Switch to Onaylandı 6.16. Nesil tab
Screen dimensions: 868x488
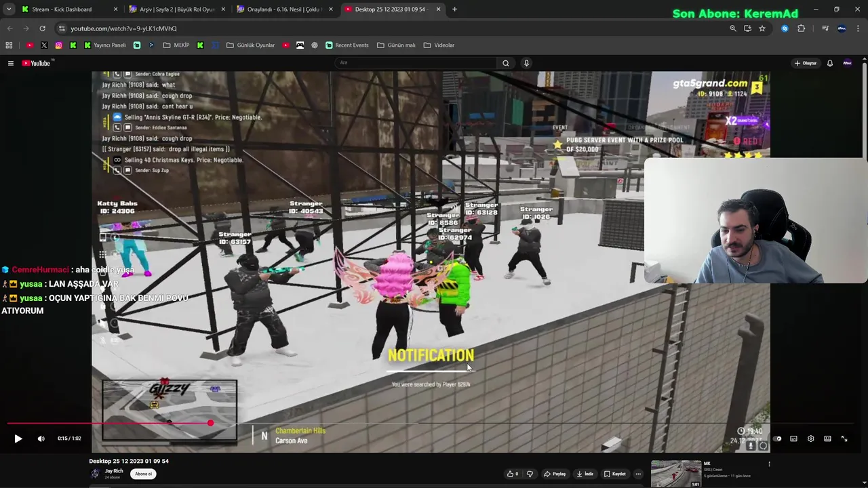tap(283, 9)
